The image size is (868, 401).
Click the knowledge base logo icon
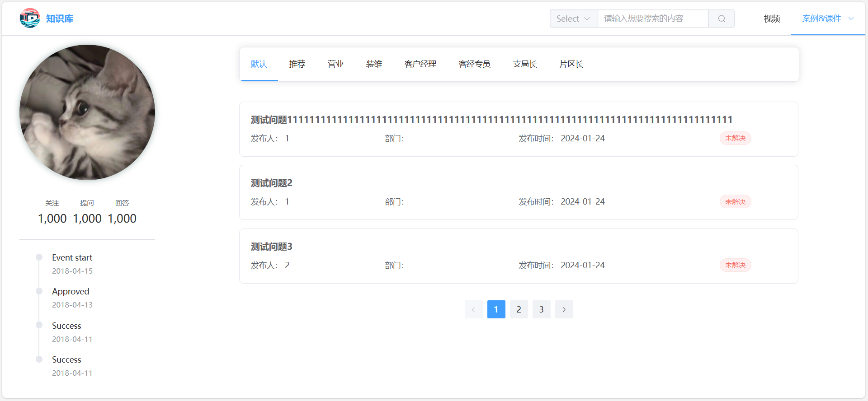pyautogui.click(x=30, y=18)
